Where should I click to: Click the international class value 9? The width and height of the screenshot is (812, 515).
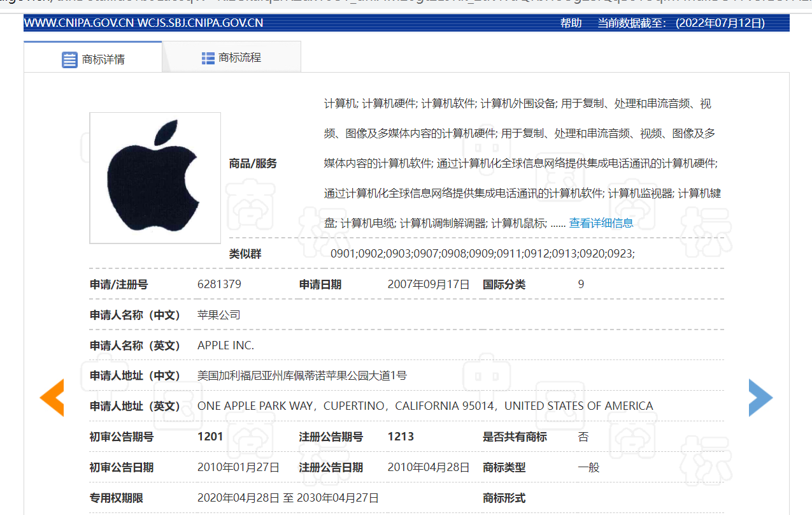click(581, 284)
